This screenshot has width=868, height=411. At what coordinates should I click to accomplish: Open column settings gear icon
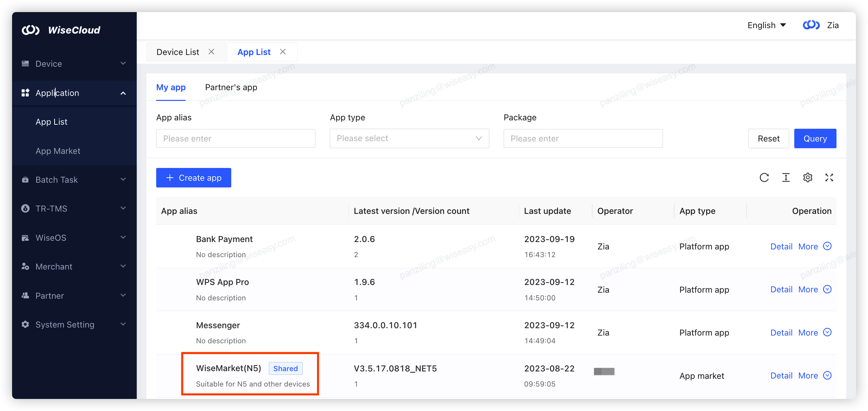[807, 178]
